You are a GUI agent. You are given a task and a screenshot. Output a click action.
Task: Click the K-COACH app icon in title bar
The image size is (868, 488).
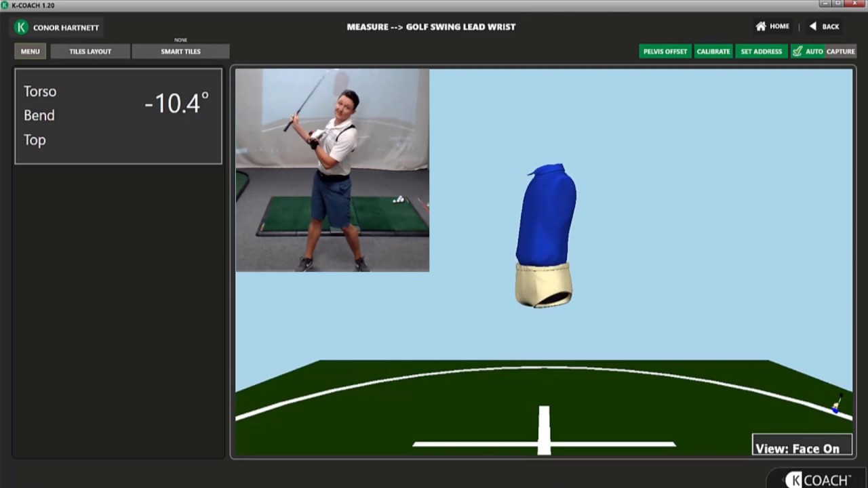click(x=5, y=5)
